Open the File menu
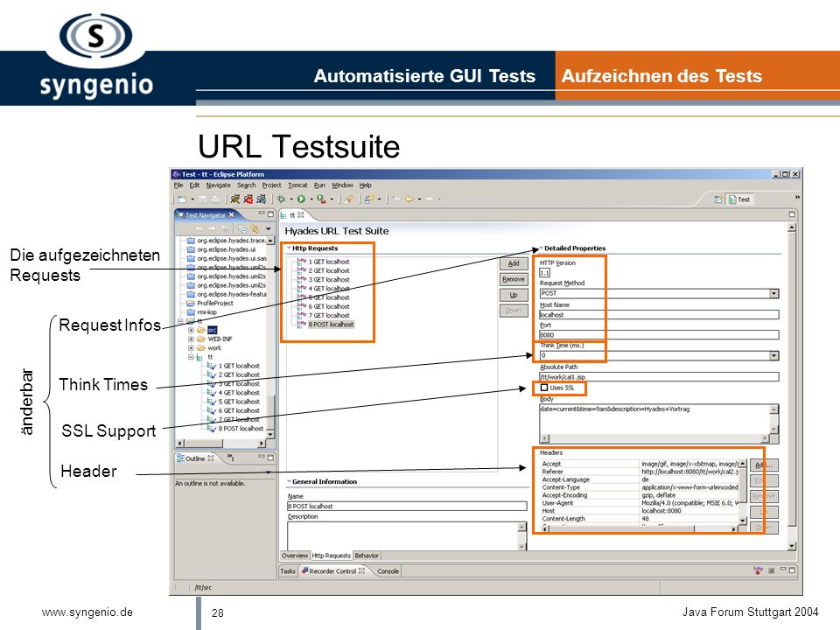Screen dimensions: 840x630 coord(178,185)
